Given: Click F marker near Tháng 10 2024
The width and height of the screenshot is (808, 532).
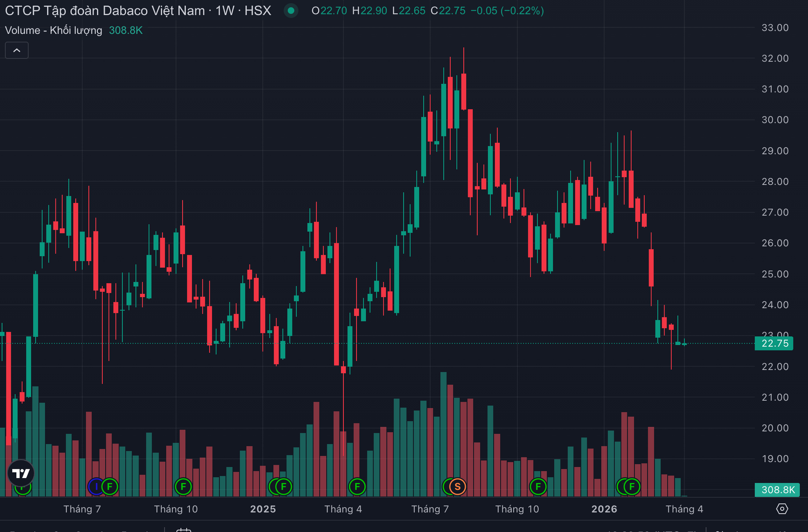Looking at the screenshot, I should point(183,487).
